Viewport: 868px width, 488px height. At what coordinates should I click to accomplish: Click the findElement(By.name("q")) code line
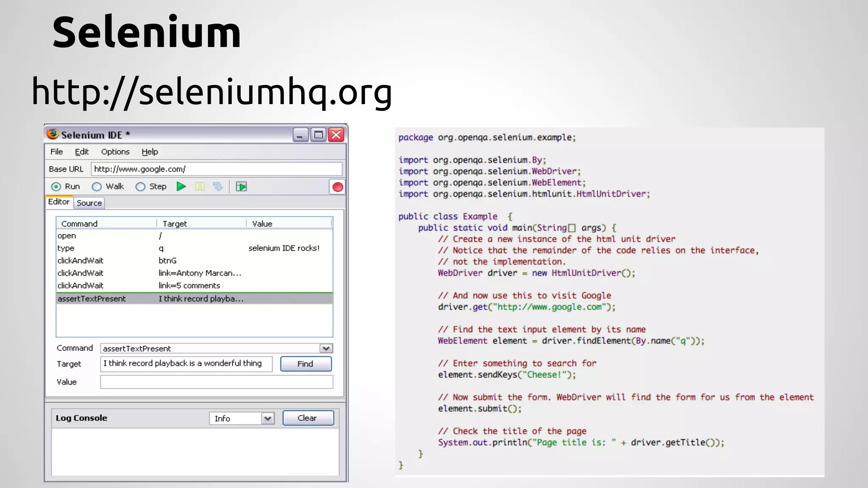(x=571, y=341)
